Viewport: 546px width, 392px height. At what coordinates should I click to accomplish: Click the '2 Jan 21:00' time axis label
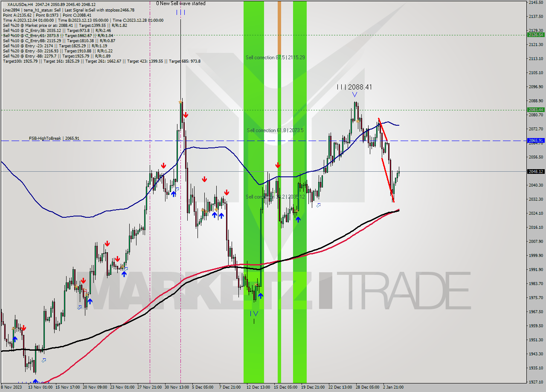(x=393, y=387)
